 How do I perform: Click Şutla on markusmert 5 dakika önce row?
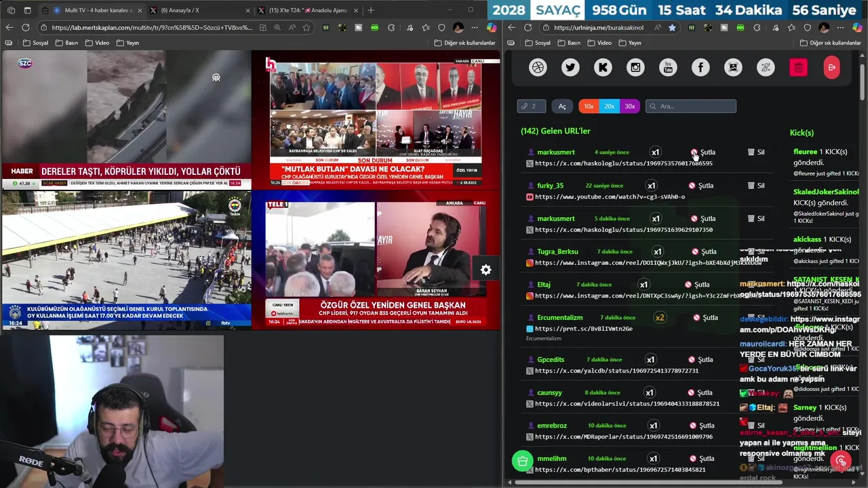click(703, 219)
